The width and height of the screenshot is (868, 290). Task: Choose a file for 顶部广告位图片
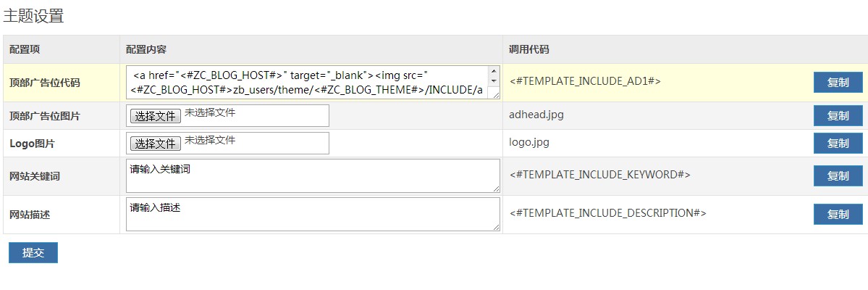click(x=156, y=116)
